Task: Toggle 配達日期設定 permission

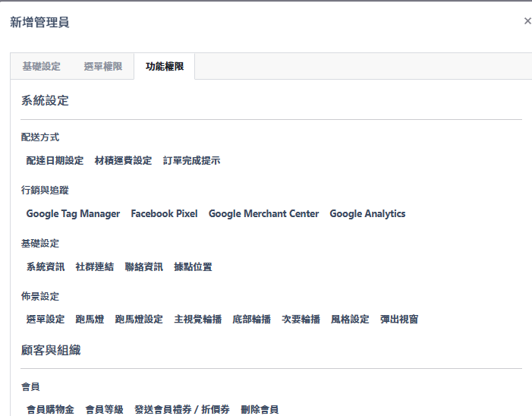Action: pyautogui.click(x=55, y=160)
